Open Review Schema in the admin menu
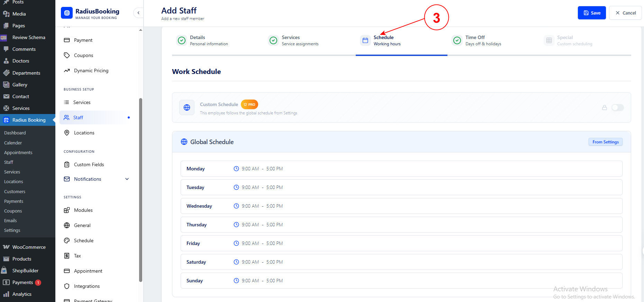The height and width of the screenshot is (302, 644). [28, 37]
